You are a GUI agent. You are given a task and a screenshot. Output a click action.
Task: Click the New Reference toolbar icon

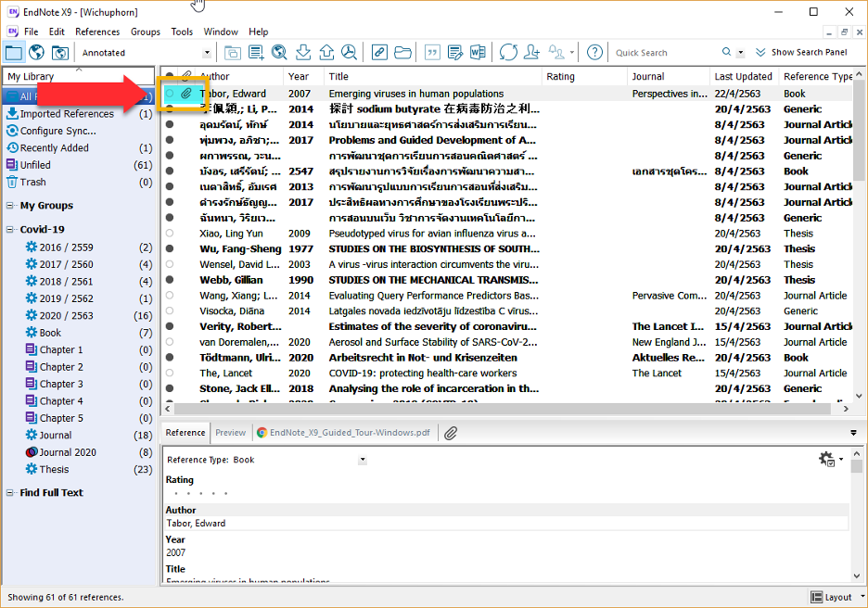tap(256, 53)
